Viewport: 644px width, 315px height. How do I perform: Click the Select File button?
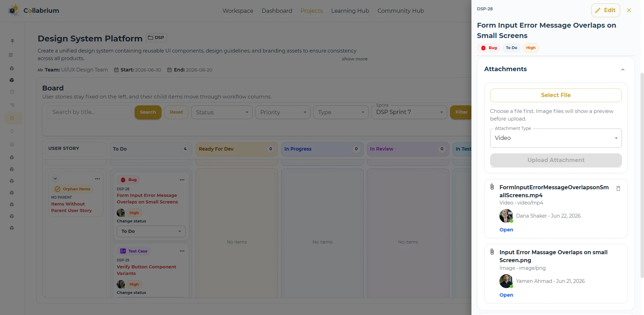pos(556,95)
